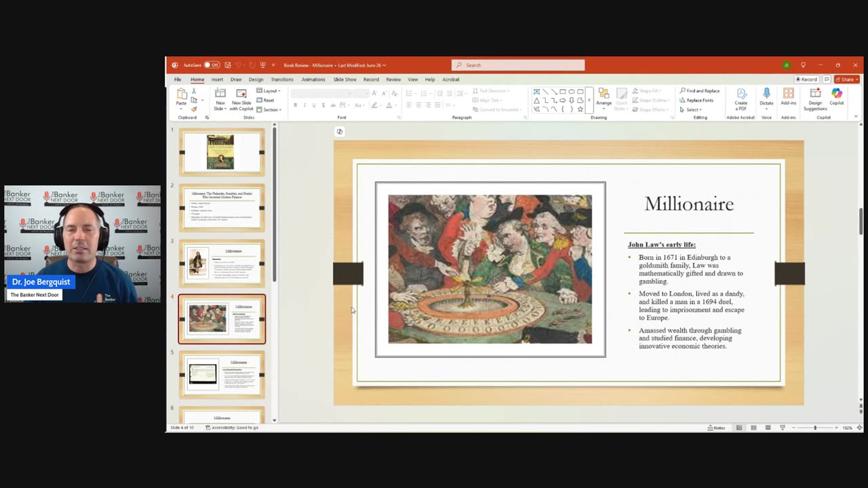Toggle Underline formatting

point(313,105)
